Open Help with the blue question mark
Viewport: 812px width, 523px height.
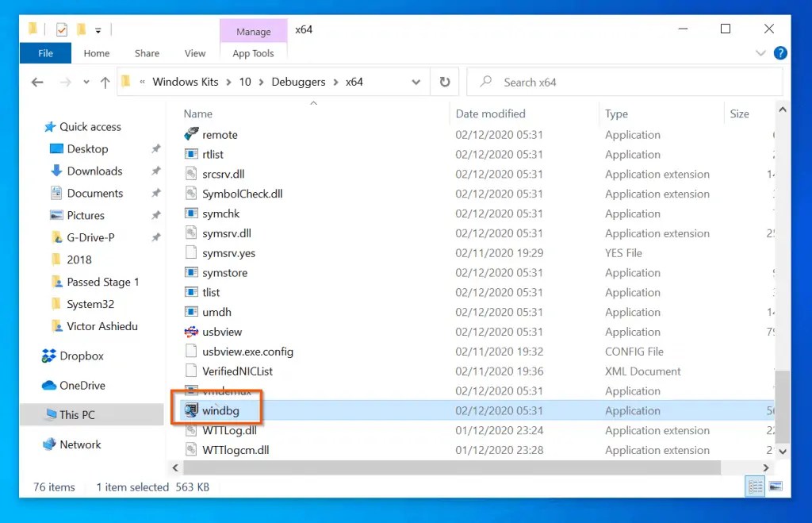click(x=780, y=53)
